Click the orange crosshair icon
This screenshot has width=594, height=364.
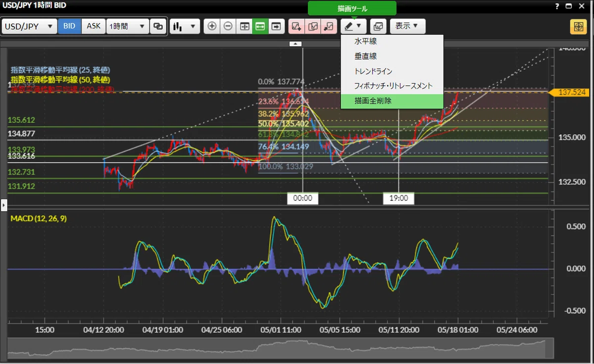tap(578, 27)
